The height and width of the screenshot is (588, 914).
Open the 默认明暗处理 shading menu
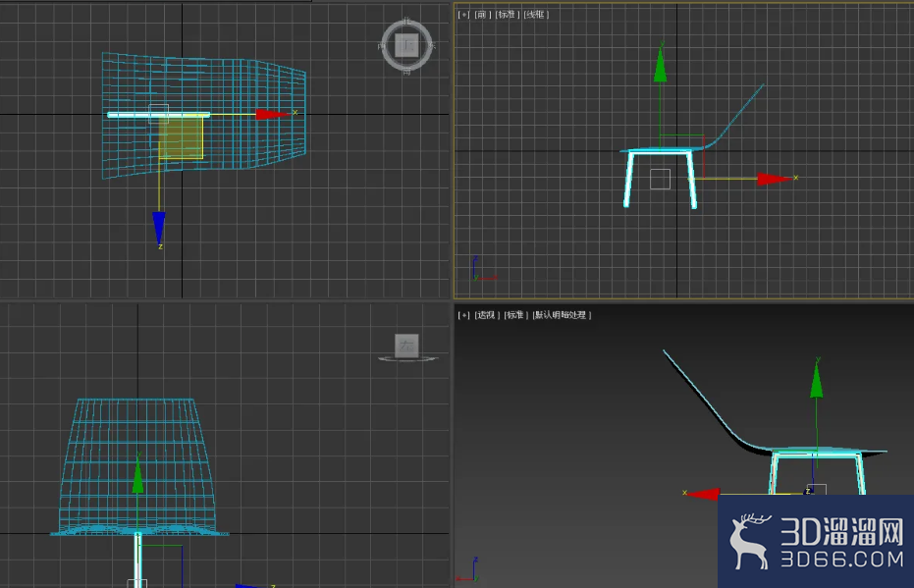pos(562,315)
